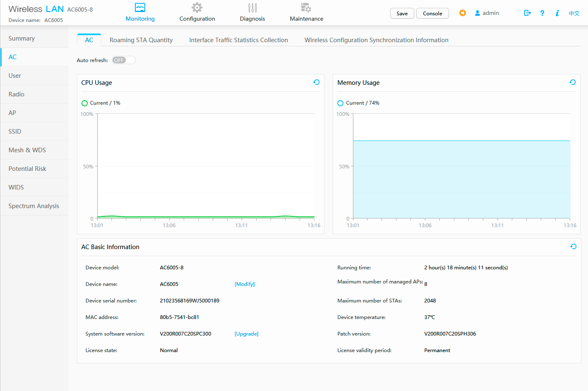The width and height of the screenshot is (588, 391).
Task: Select Spectrum Analysis in the sidebar
Action: [34, 206]
